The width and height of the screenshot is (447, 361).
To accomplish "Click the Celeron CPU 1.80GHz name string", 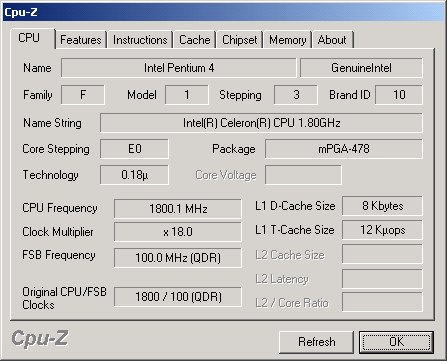I will click(x=261, y=123).
